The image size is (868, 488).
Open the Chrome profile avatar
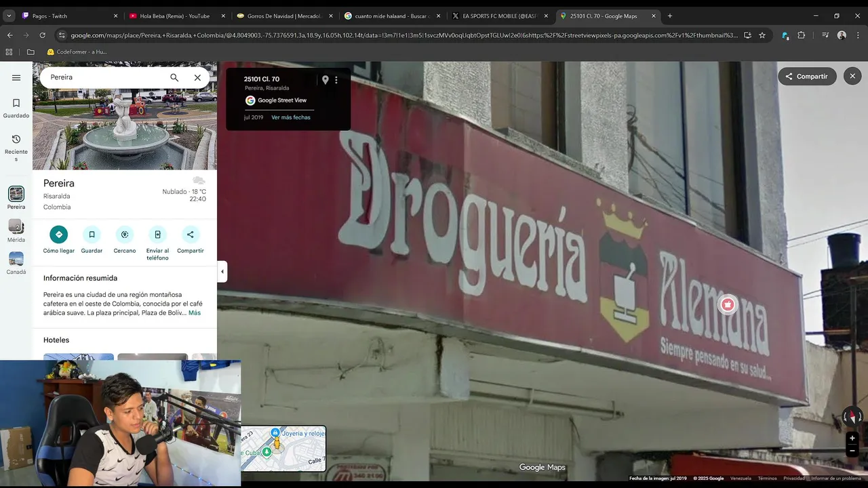pos(842,35)
